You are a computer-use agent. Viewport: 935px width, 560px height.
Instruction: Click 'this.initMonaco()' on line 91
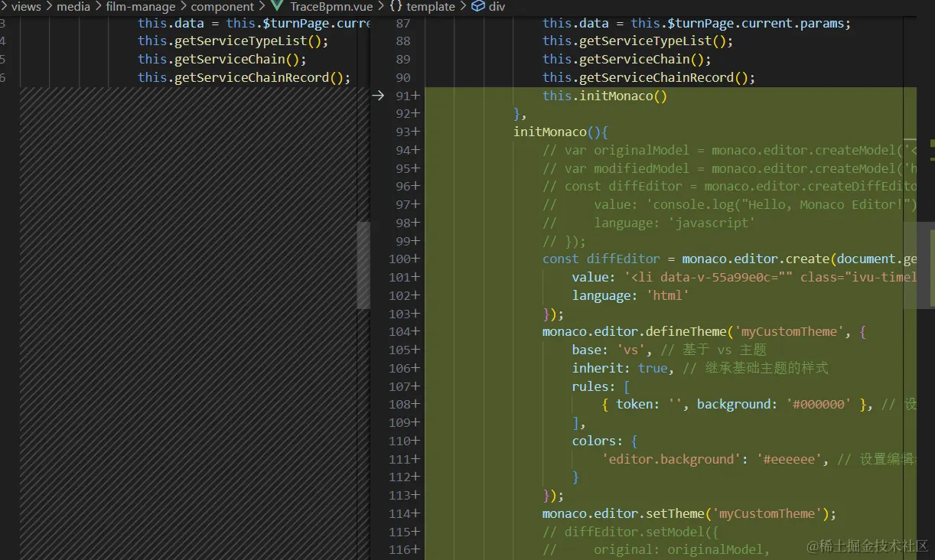pyautogui.click(x=605, y=96)
